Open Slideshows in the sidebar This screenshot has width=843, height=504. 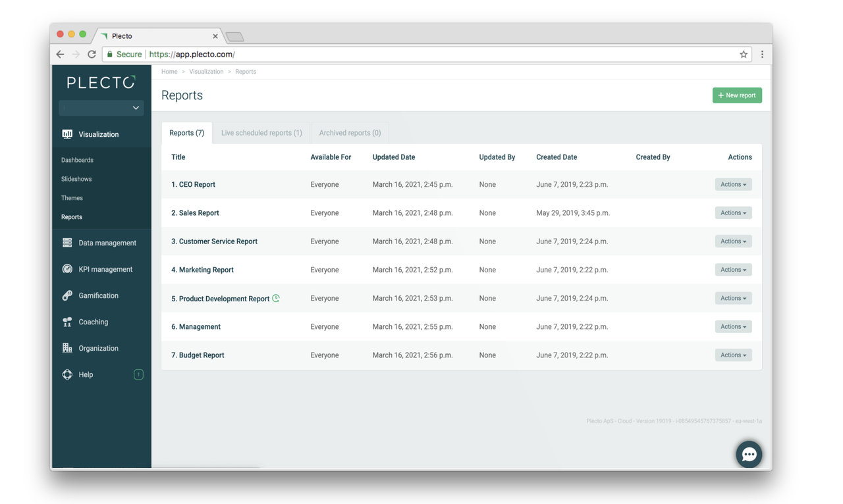point(76,179)
